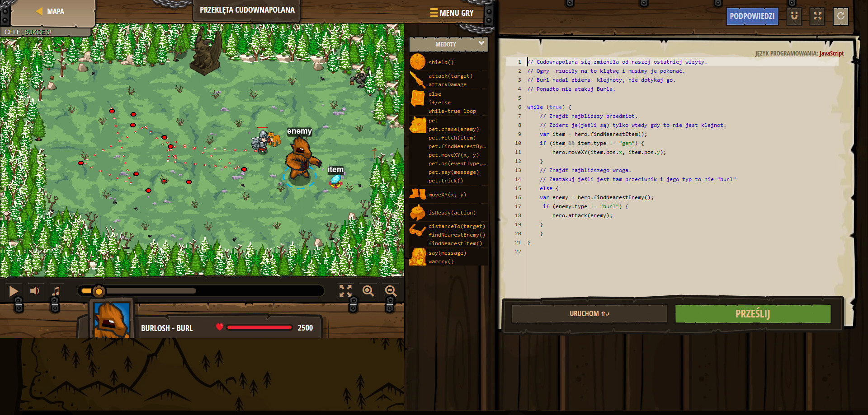Viewport: 868px width, 415px height.
Task: Select pet.chase(enemy) method
Action: point(453,129)
